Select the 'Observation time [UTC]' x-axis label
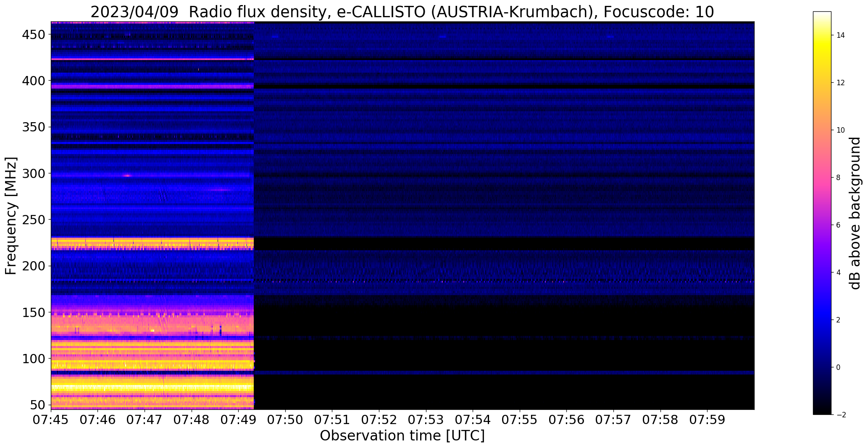Image resolution: width=868 pixels, height=448 pixels. pos(402,435)
